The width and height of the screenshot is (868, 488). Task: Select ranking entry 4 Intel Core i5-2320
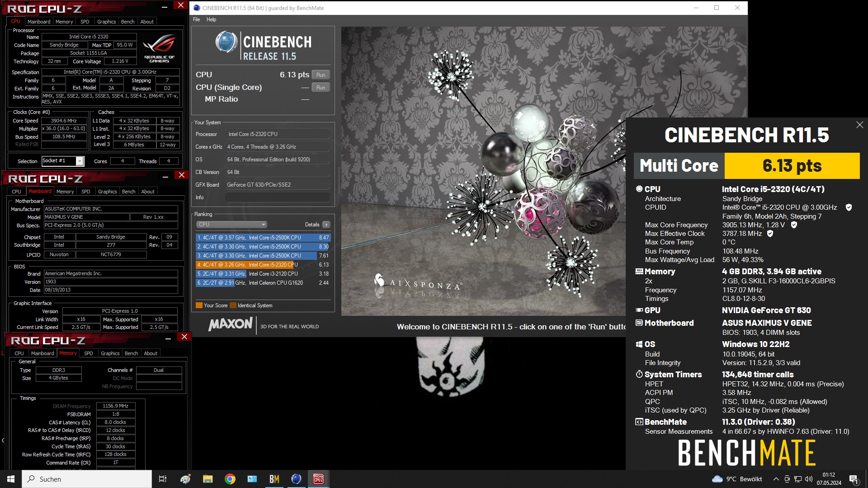(x=263, y=265)
